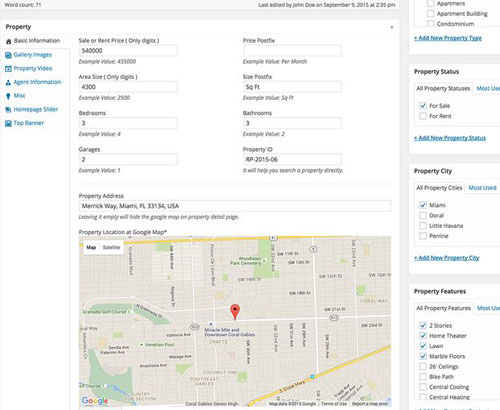Viewport: 500px width, 410px height.
Task: Open the Gallery Images tab
Action: coord(33,55)
